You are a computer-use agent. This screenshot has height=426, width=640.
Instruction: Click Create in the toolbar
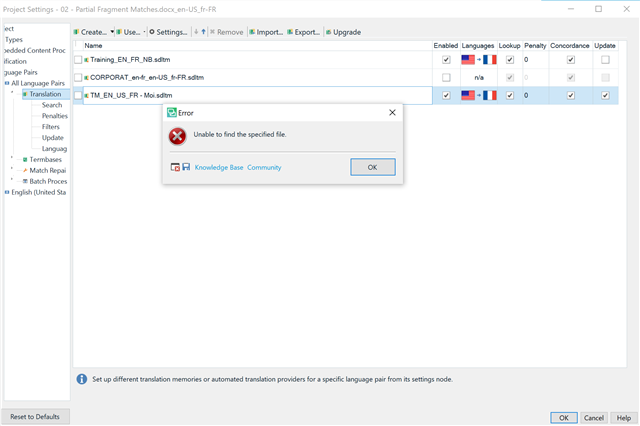click(91, 32)
